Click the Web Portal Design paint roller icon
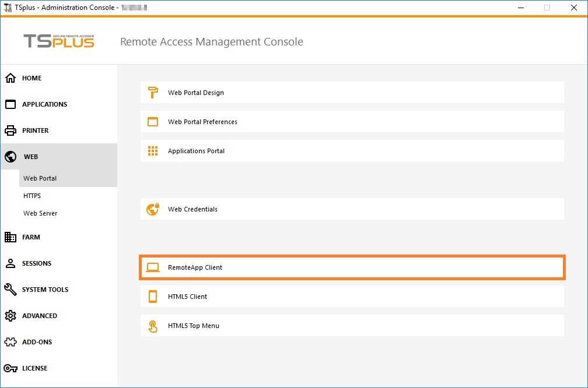This screenshot has width=588, height=388. click(x=153, y=93)
